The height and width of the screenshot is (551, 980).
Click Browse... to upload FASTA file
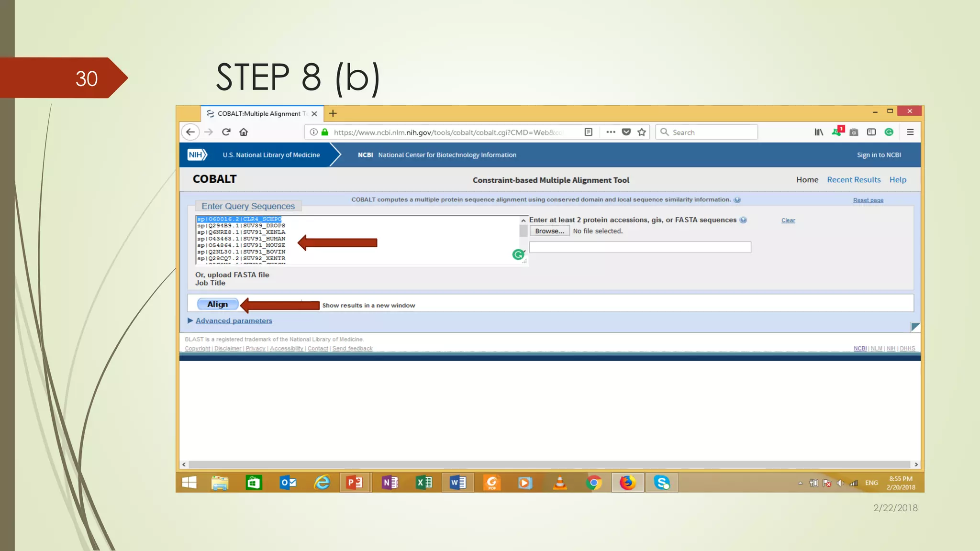click(549, 231)
